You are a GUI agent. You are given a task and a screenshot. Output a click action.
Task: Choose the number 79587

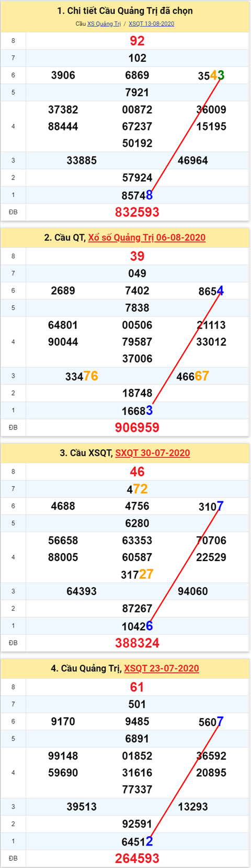tap(137, 342)
